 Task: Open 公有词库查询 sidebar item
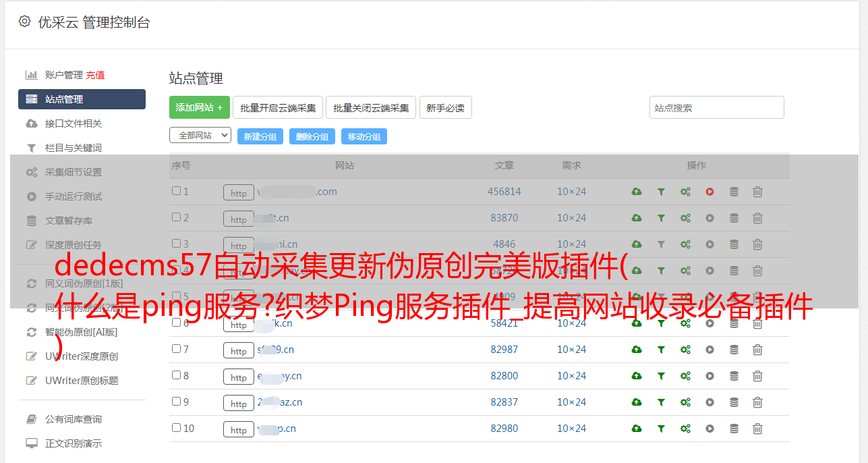(74, 420)
